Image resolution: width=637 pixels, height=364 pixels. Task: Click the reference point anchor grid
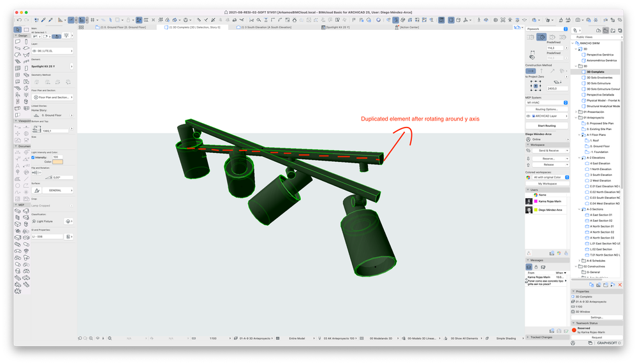point(536,85)
